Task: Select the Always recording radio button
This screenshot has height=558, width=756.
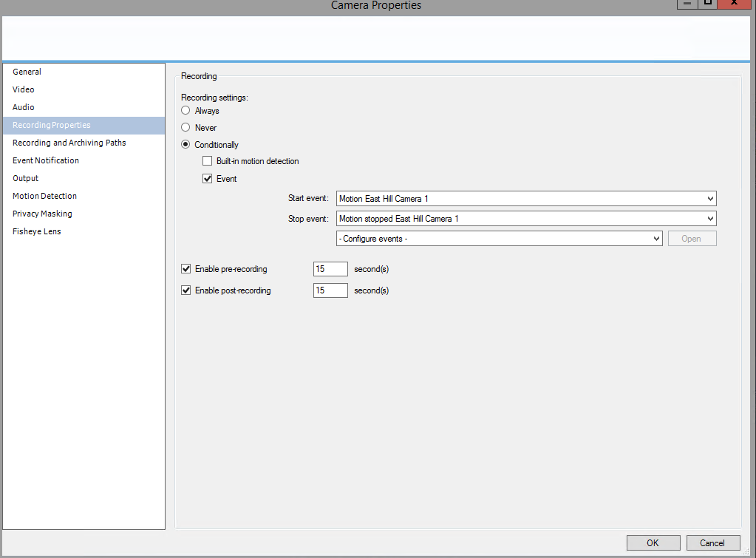Action: [x=186, y=111]
